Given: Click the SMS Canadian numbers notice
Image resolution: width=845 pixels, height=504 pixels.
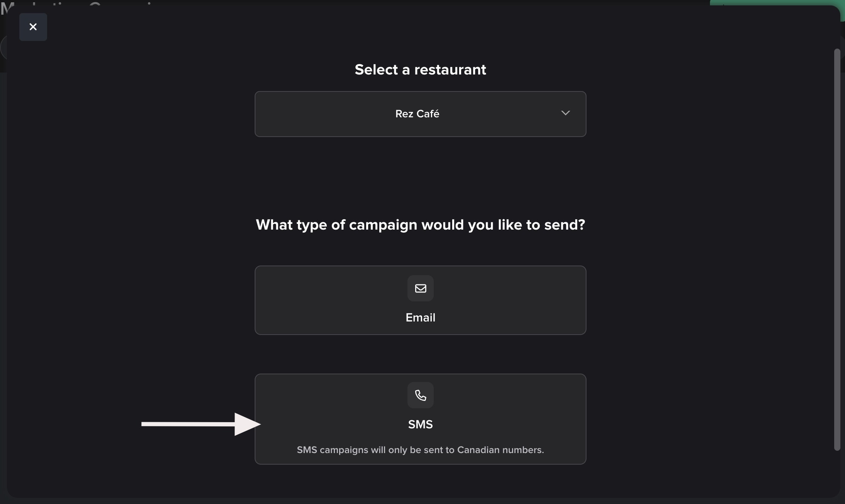Looking at the screenshot, I should click(x=420, y=450).
